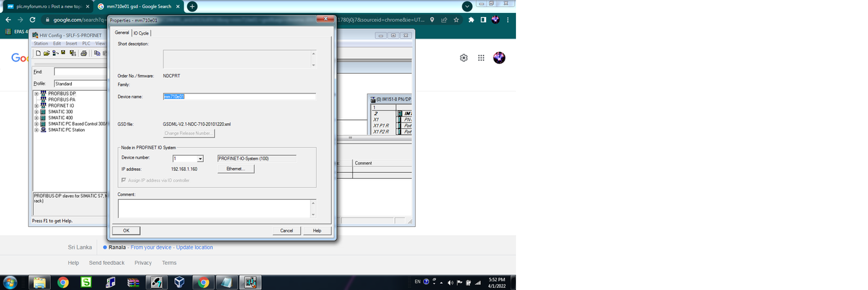The image size is (868, 290).
Task: Select the PROFIBUS-PA catalog item
Action: pos(62,100)
